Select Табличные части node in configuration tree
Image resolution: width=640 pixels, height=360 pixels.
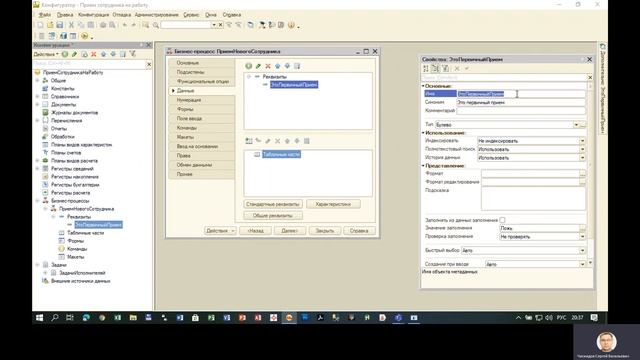pyautogui.click(x=85, y=233)
